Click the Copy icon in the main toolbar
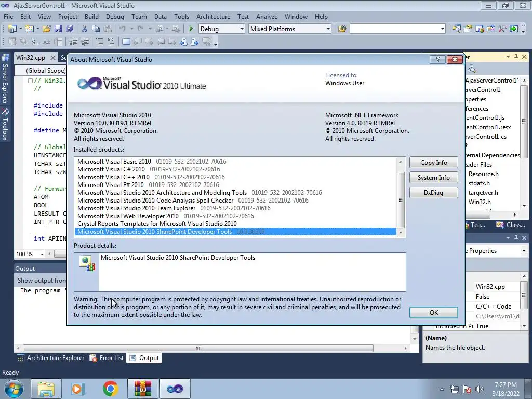The image size is (532, 399). (96, 29)
